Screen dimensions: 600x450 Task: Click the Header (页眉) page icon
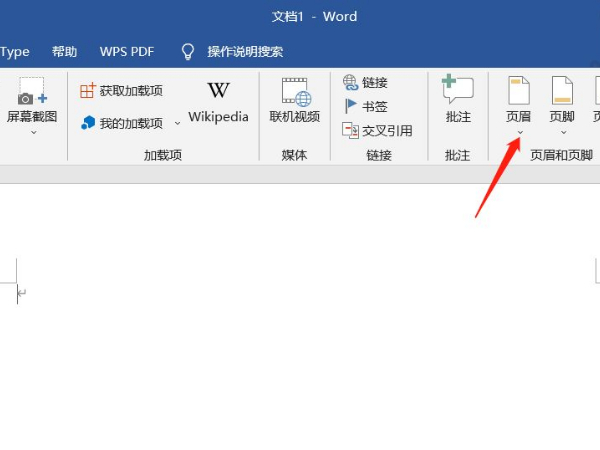[x=518, y=91]
